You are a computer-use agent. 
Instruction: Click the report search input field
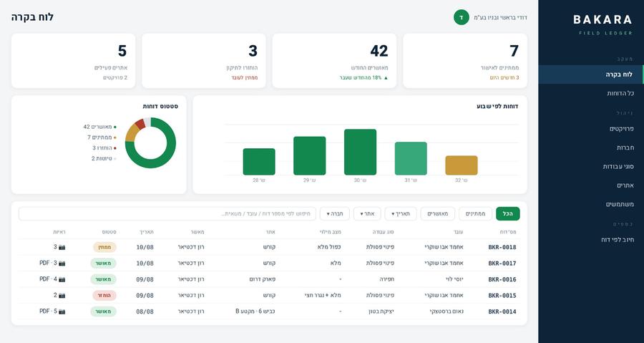pyautogui.click(x=167, y=213)
